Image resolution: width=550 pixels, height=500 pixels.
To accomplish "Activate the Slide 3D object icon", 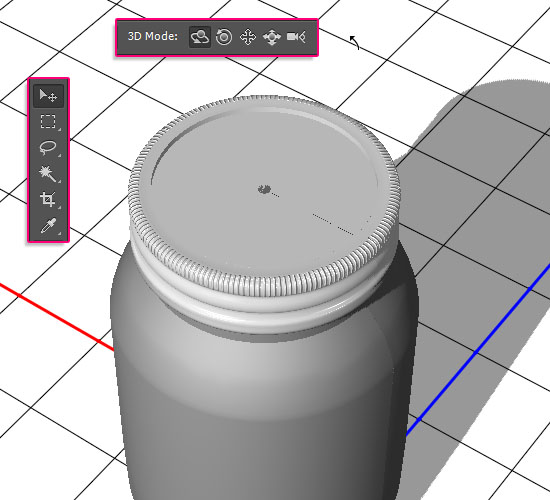I will 272,37.
